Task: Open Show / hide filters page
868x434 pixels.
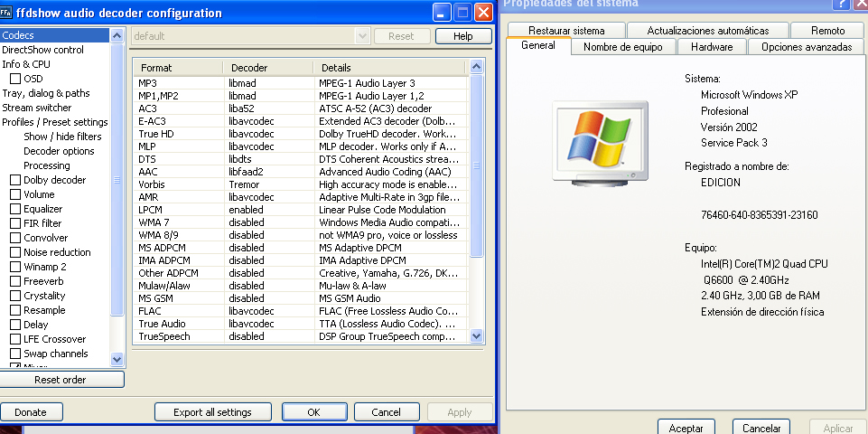Action: [62, 137]
